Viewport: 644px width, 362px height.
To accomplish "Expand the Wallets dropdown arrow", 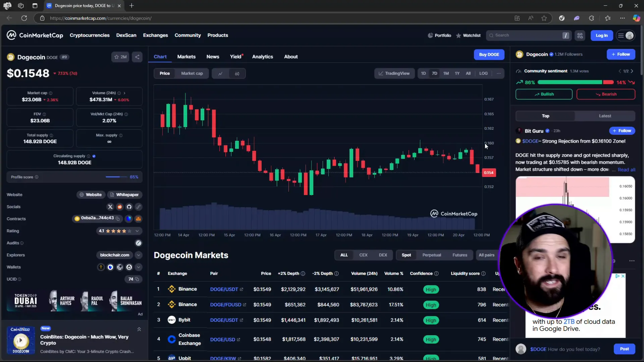I will point(139,267).
